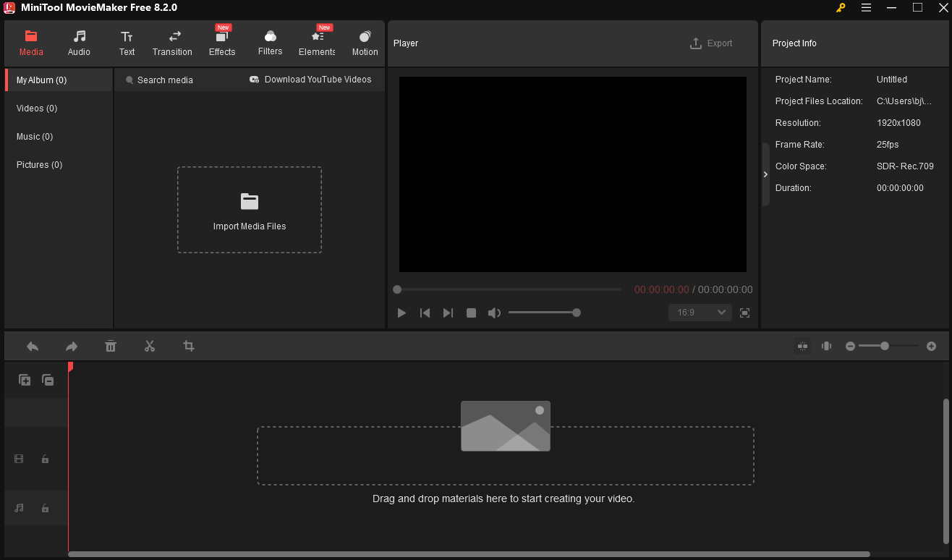The image size is (952, 560).
Task: Collapse the Project Info panel arrow
Action: [765, 174]
